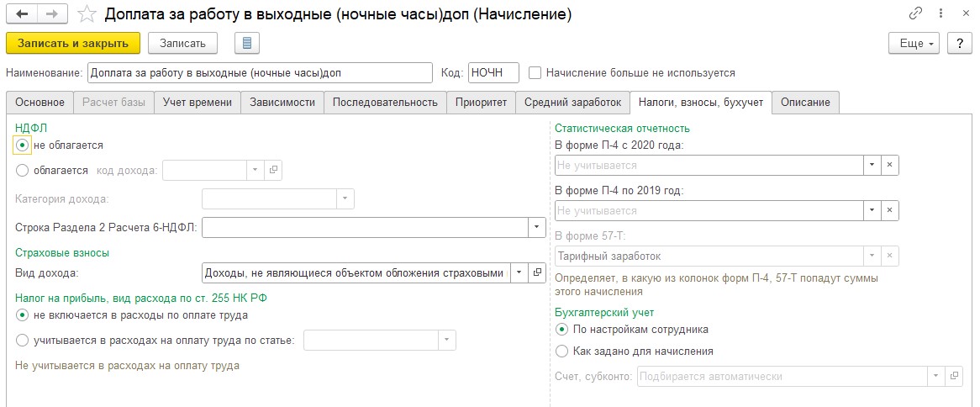Open the Вид дохода selection form icon
This screenshot has width=980, height=407.
point(538,273)
